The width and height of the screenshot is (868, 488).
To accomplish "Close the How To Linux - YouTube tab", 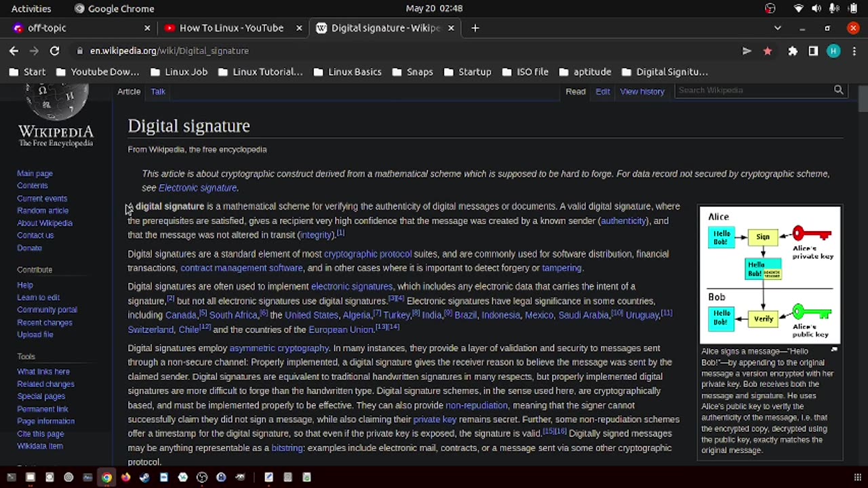I will [299, 28].
